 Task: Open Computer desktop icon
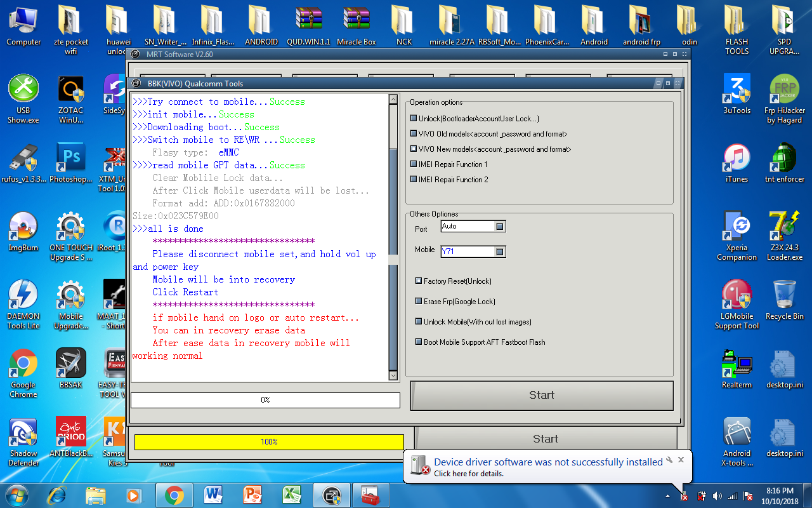pyautogui.click(x=23, y=26)
